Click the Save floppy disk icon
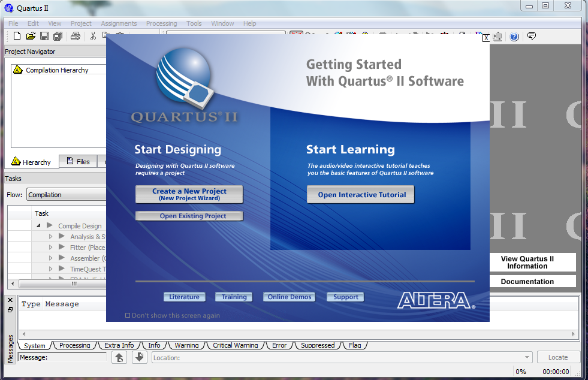588x380 pixels. click(44, 36)
